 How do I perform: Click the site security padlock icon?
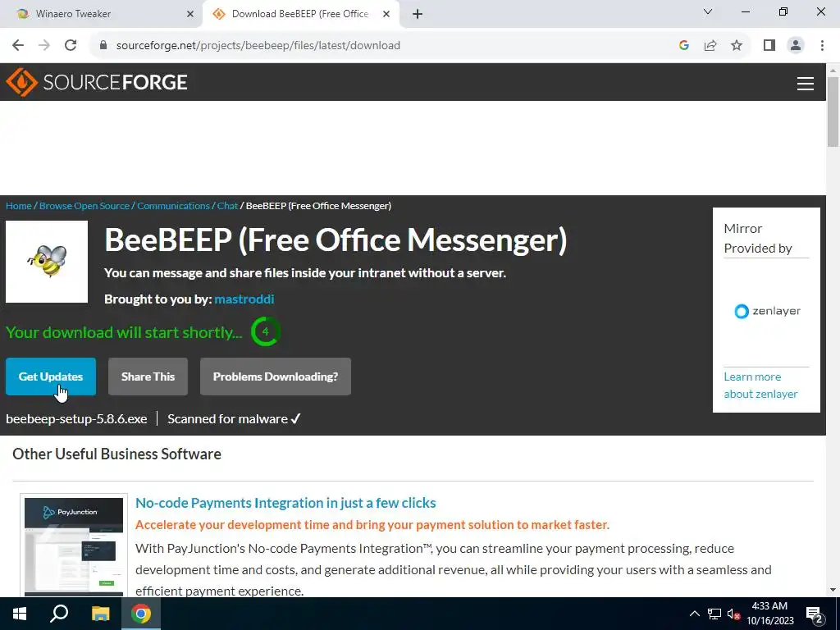[x=103, y=45]
